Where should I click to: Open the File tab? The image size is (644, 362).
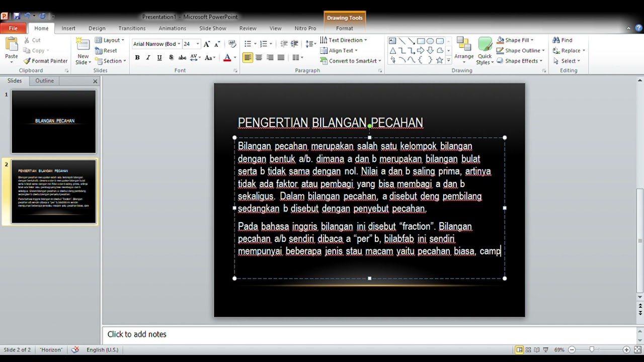click(13, 29)
